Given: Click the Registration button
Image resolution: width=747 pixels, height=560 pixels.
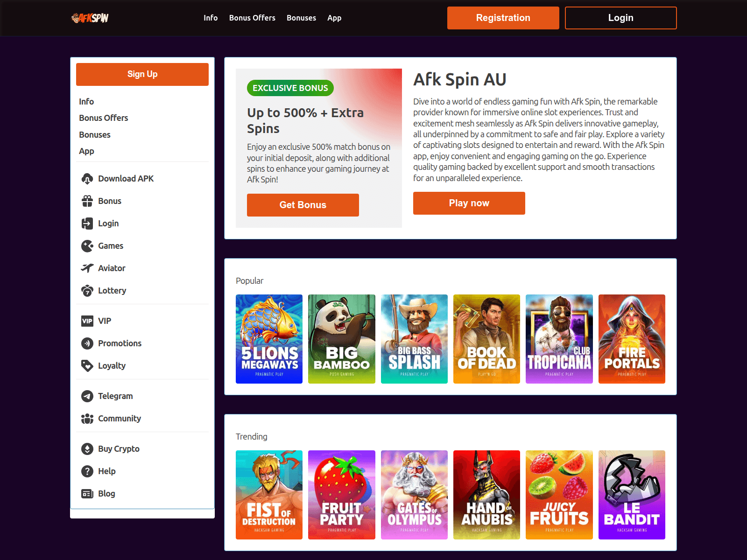Looking at the screenshot, I should (x=503, y=18).
